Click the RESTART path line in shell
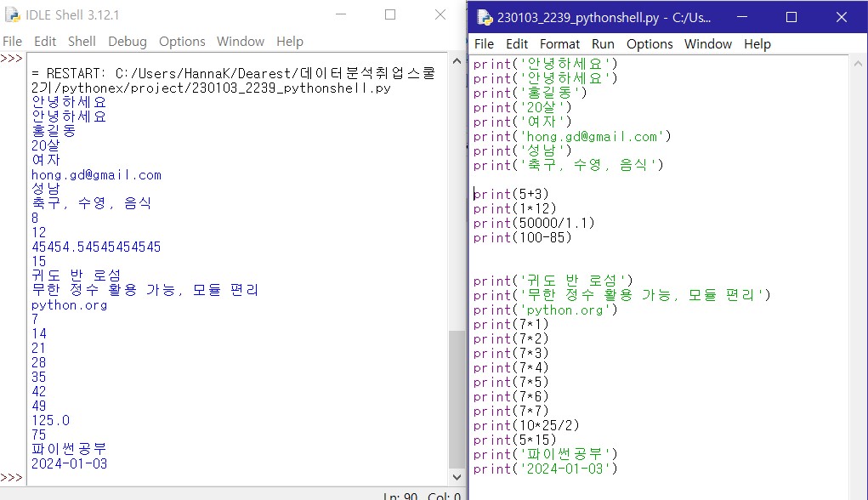 pos(234,80)
